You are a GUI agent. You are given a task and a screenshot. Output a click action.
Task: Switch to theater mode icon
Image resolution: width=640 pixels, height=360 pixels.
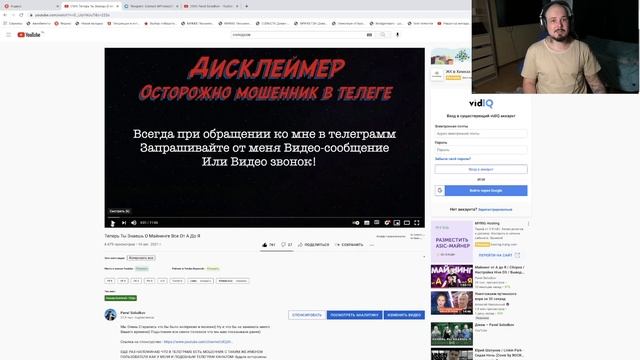pos(407,223)
